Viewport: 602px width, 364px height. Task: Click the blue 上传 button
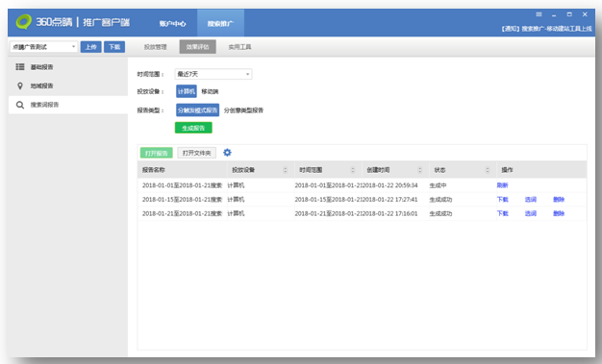(91, 47)
